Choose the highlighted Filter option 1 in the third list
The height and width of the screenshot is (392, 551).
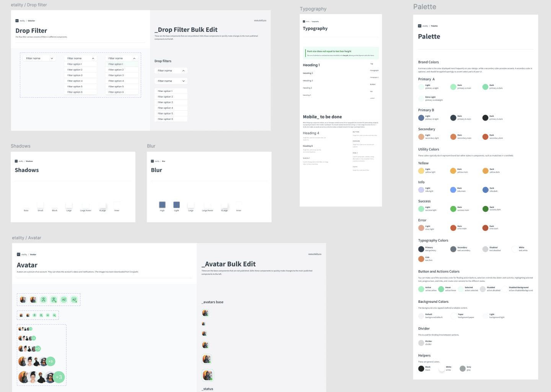[122, 64]
